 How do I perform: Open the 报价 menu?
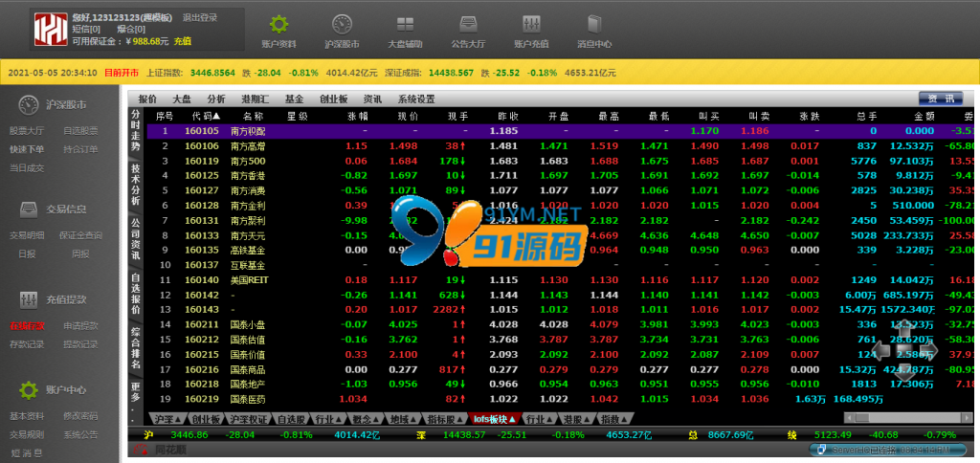click(x=147, y=99)
